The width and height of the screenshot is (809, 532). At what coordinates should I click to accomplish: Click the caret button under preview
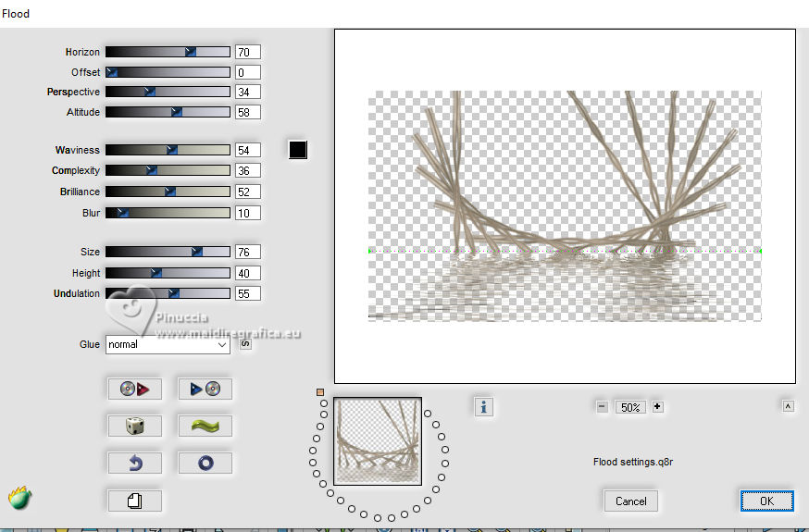click(788, 406)
